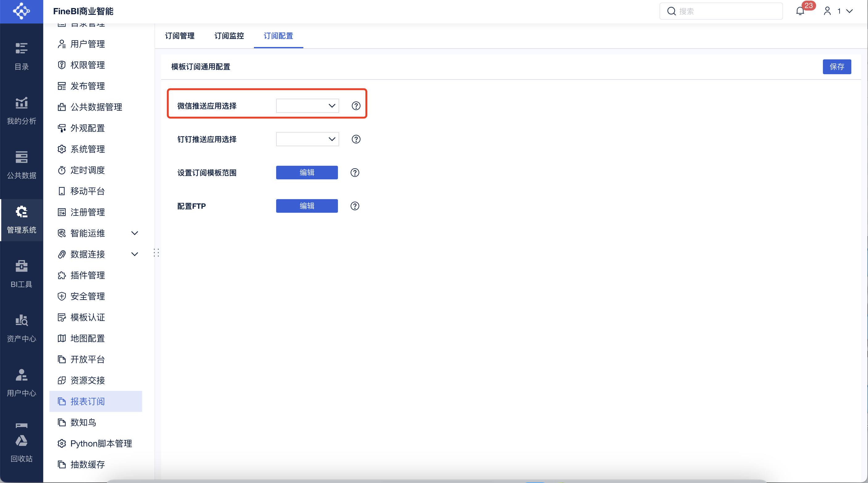Screen dimensions: 868x483
Task: Click the 保存 button
Action: (836, 67)
